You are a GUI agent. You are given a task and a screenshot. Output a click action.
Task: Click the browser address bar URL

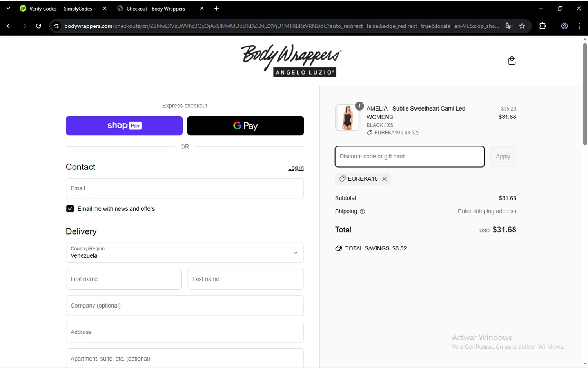tap(281, 26)
